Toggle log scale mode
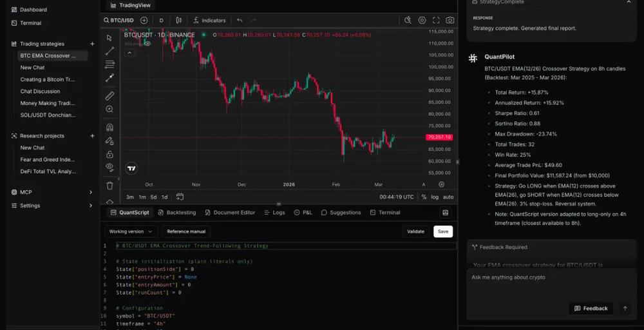Viewport: 644px width, 330px height. (435, 197)
